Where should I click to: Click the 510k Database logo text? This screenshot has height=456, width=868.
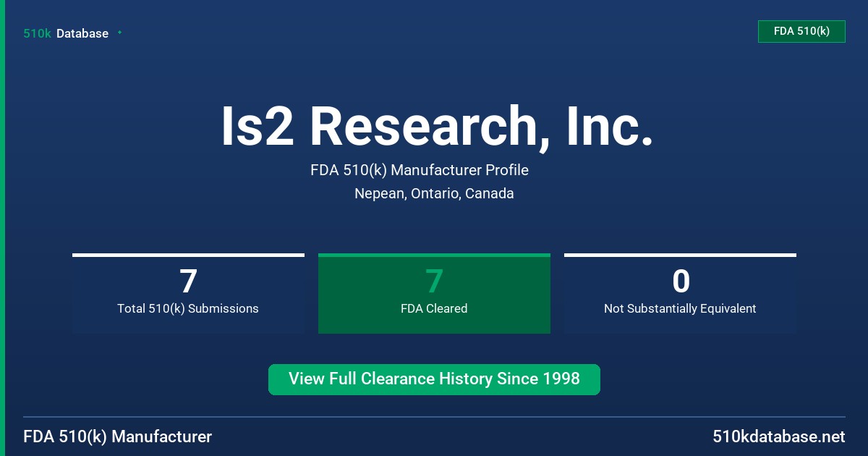coord(66,33)
